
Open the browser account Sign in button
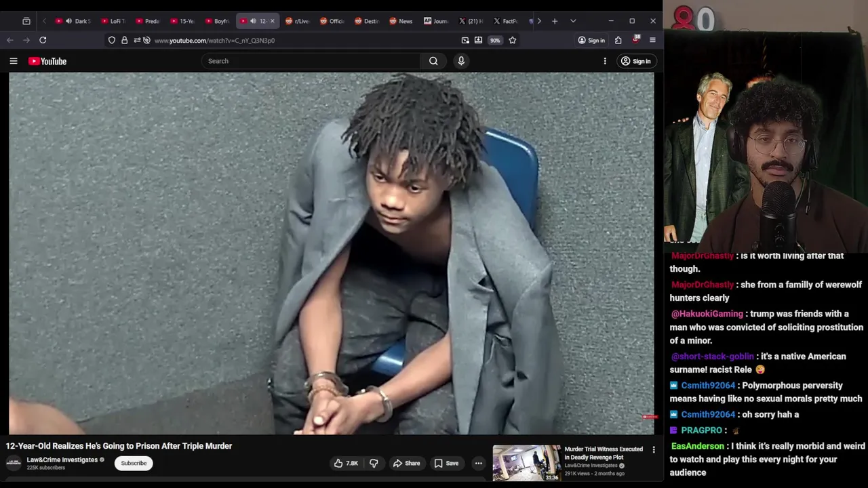pyautogui.click(x=591, y=40)
